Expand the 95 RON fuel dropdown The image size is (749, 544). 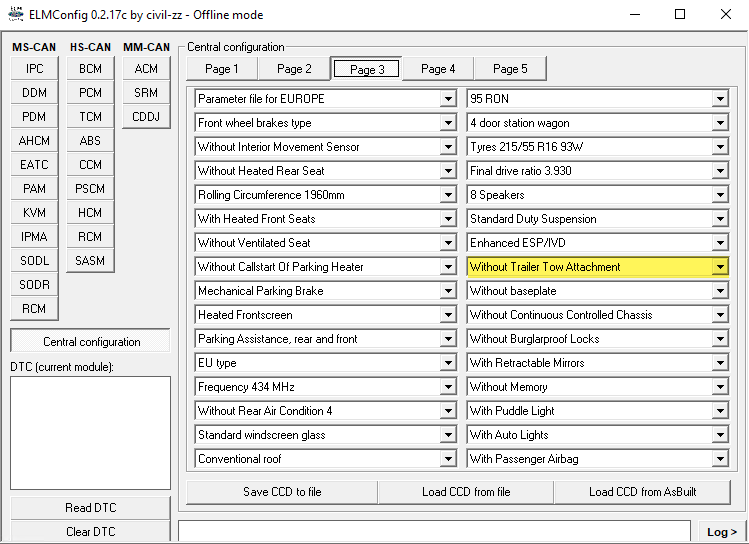click(x=719, y=99)
